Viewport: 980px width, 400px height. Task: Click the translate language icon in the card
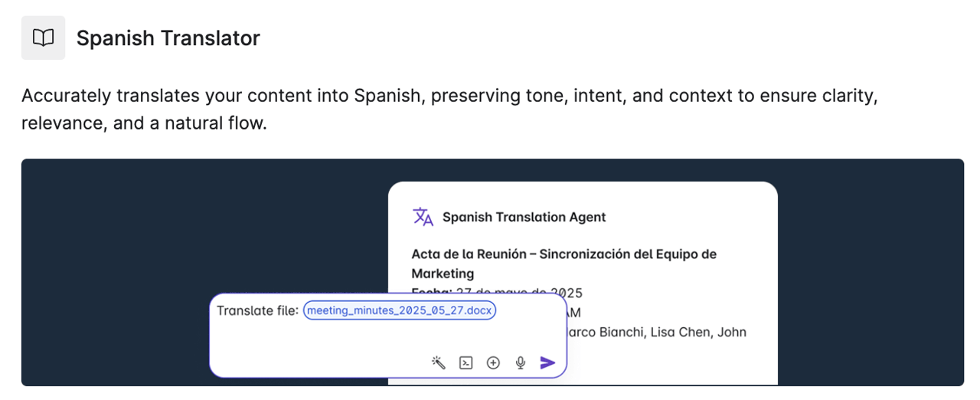[423, 217]
